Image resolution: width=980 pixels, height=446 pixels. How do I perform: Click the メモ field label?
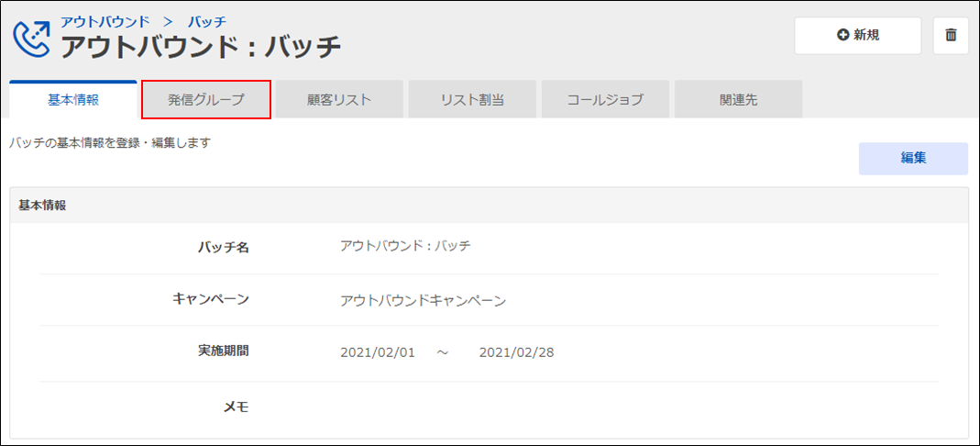tap(237, 407)
